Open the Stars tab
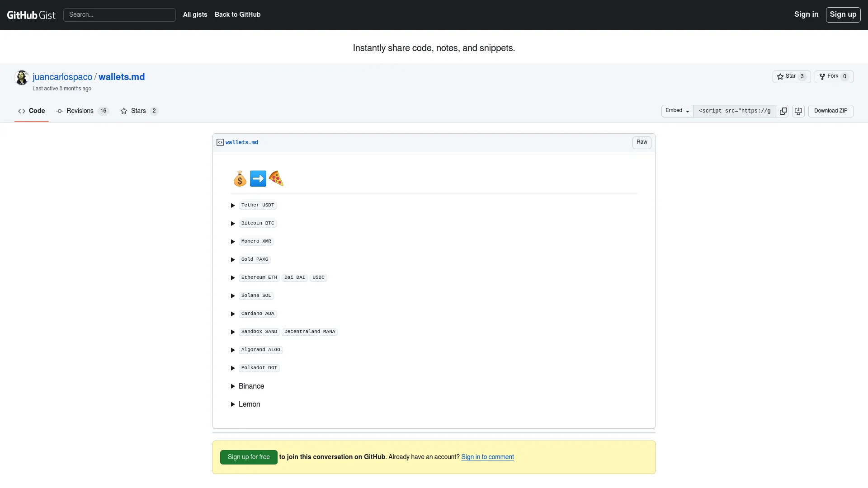The image size is (868, 488). pos(139,111)
